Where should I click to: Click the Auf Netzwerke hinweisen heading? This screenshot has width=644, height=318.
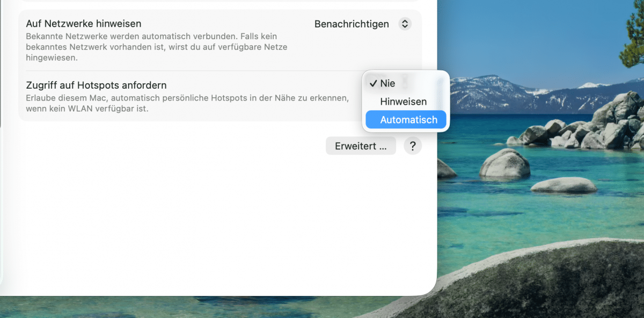click(x=83, y=24)
